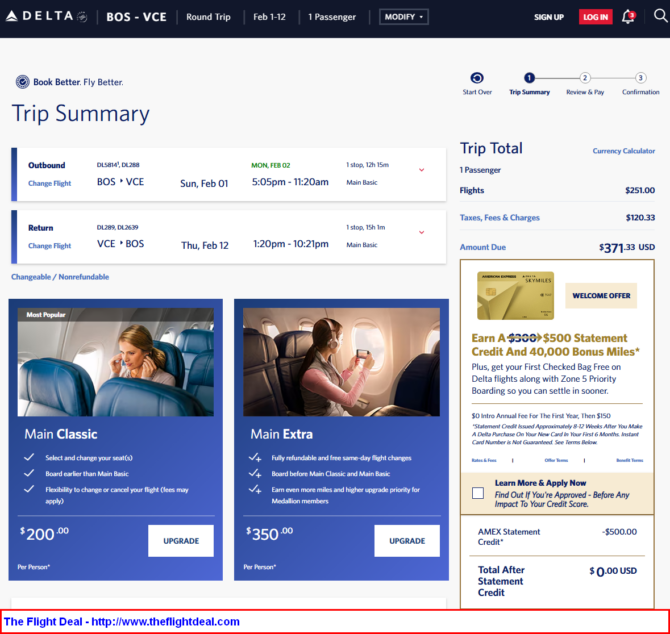Click the Trip Summary step 1 circle
This screenshot has width=670, height=634.
pyautogui.click(x=529, y=78)
